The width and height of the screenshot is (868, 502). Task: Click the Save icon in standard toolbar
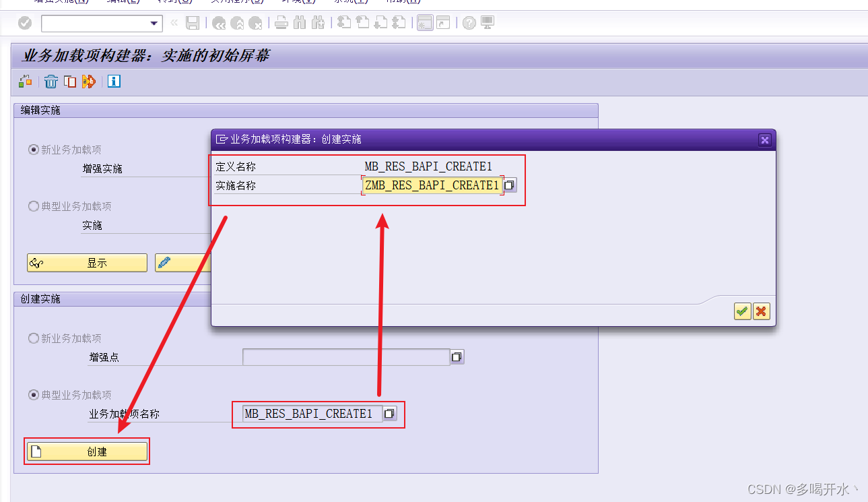[x=193, y=22]
